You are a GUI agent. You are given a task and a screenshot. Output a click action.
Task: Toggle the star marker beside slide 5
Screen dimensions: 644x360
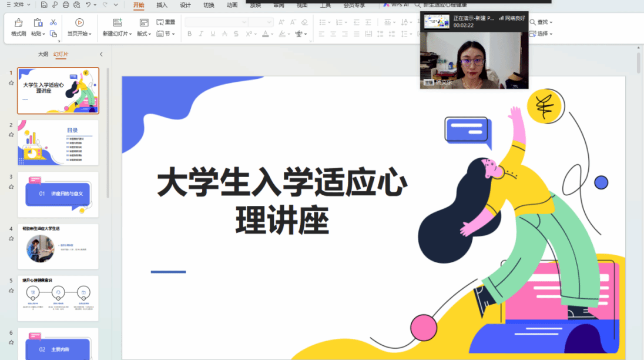tap(11, 291)
